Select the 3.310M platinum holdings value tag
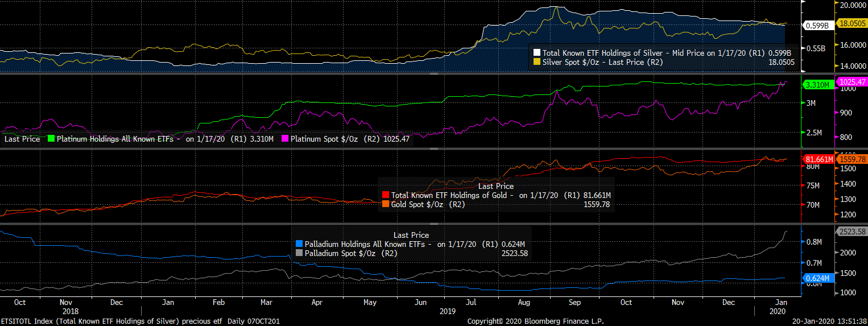 point(817,85)
